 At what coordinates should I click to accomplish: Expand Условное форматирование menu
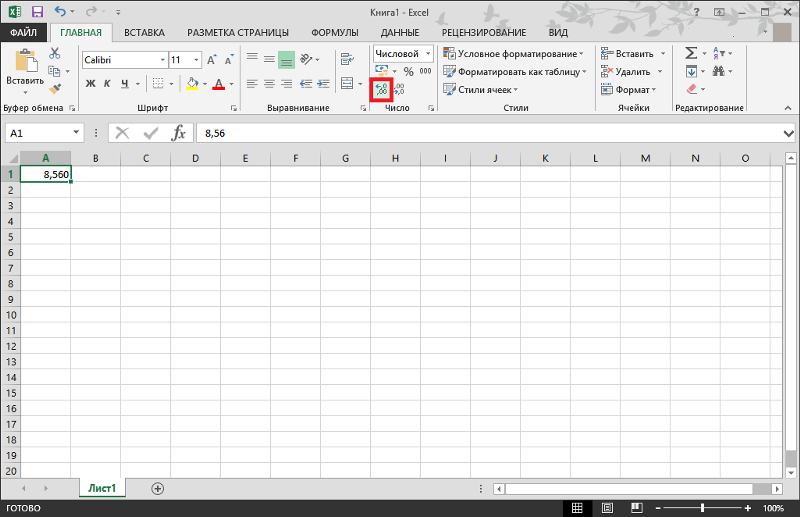point(513,54)
